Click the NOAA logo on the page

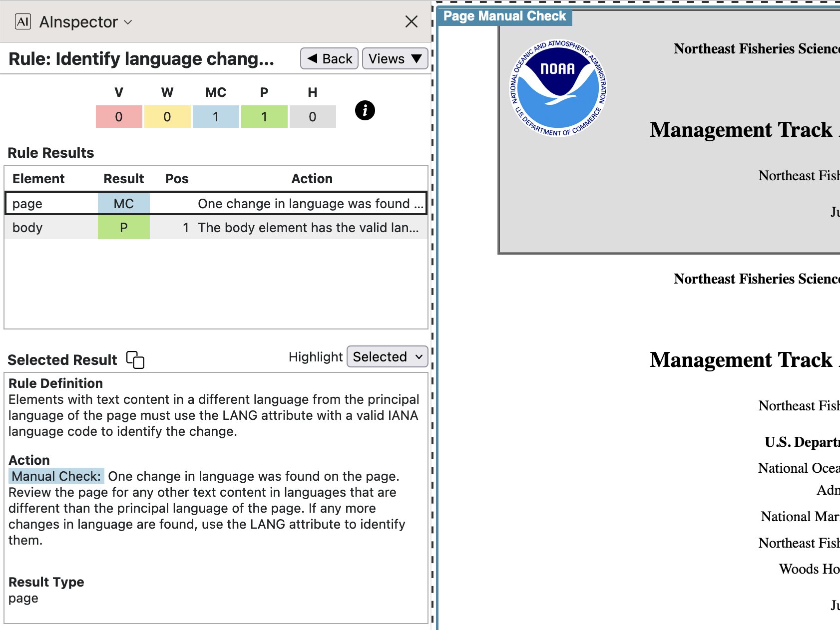pyautogui.click(x=557, y=88)
